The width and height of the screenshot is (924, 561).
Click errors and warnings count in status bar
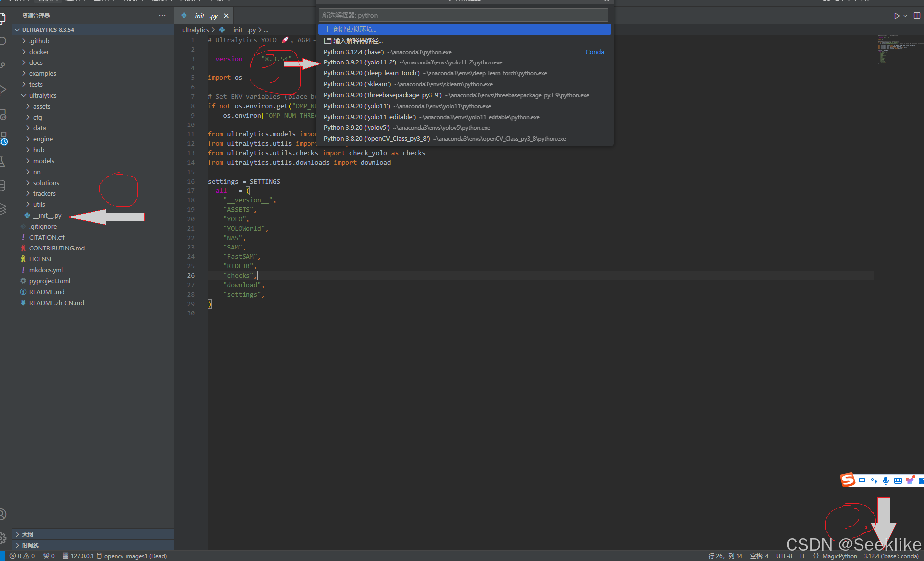click(22, 556)
